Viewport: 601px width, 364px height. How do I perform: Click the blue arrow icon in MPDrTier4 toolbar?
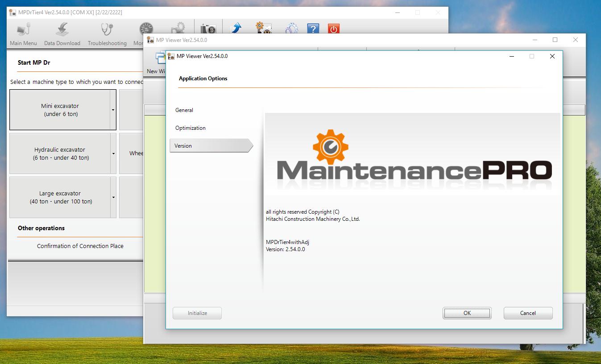[236, 29]
